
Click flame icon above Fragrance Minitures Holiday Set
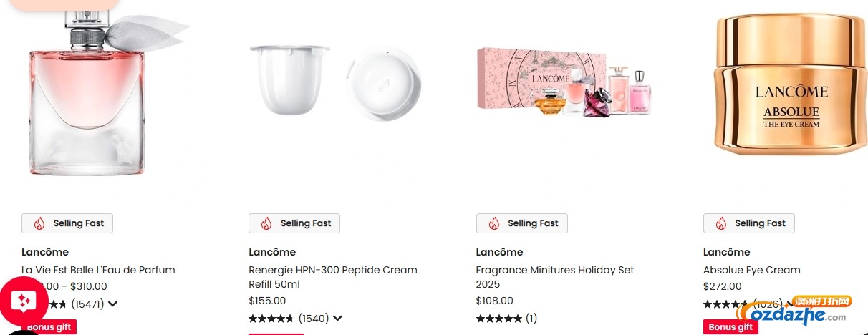(x=493, y=223)
